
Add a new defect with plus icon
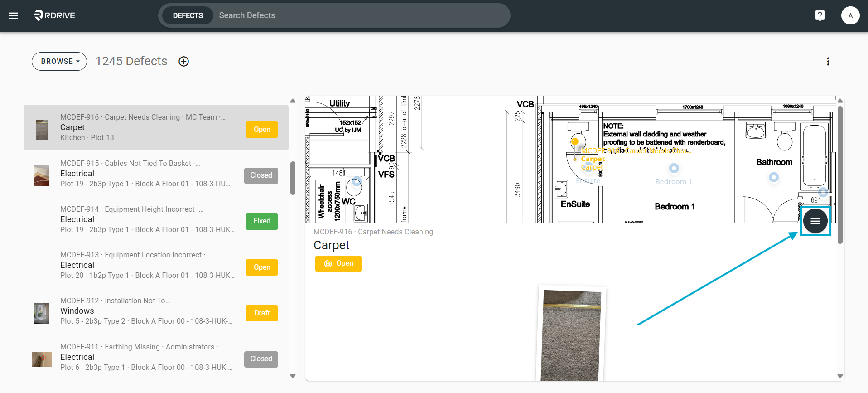pyautogui.click(x=183, y=61)
